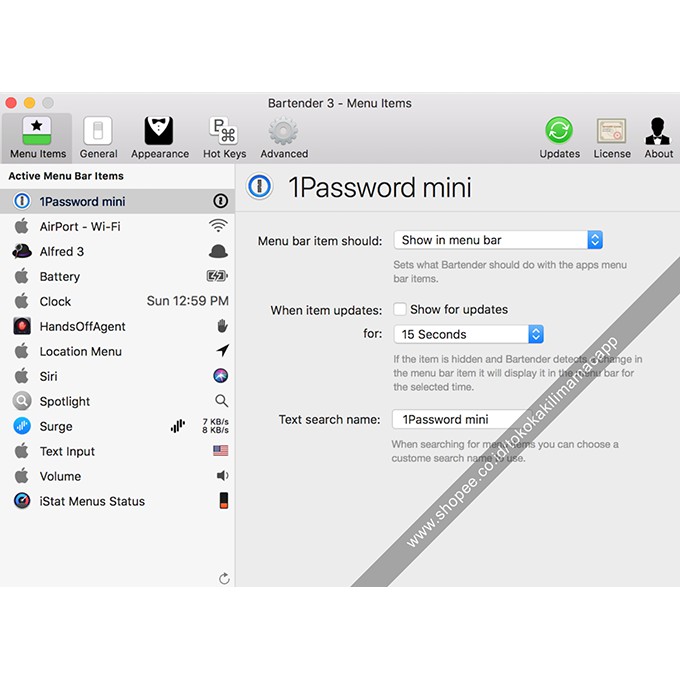
Task: Select the iStat Menus Status item
Action: pyautogui.click(x=117, y=501)
